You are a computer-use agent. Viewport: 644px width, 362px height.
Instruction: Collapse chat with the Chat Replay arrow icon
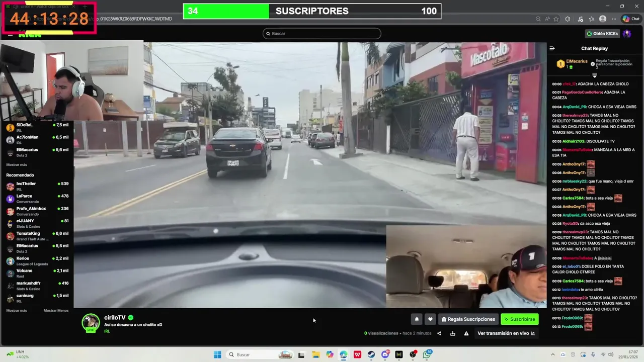pyautogui.click(x=552, y=48)
